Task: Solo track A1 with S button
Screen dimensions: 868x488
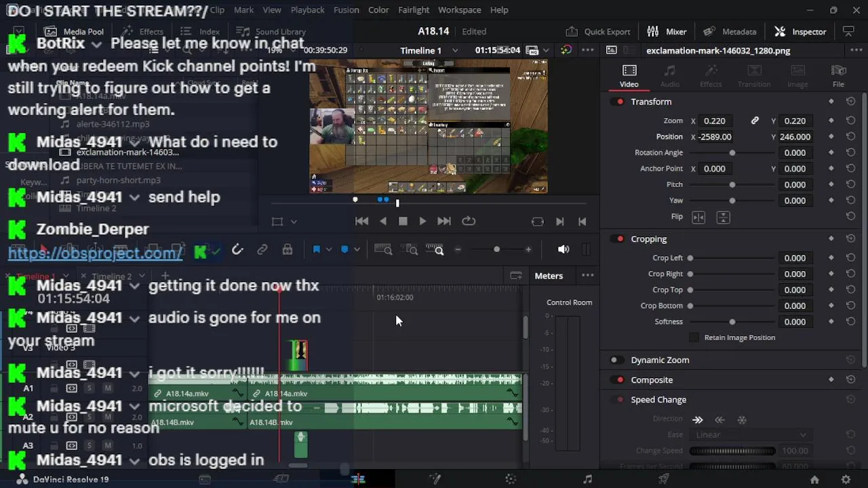Action: click(x=90, y=388)
